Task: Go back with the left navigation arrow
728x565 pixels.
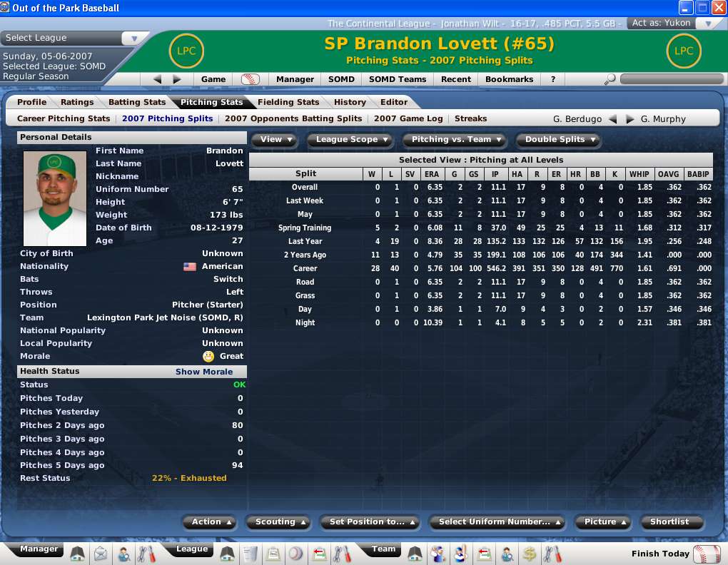Action: [x=158, y=79]
